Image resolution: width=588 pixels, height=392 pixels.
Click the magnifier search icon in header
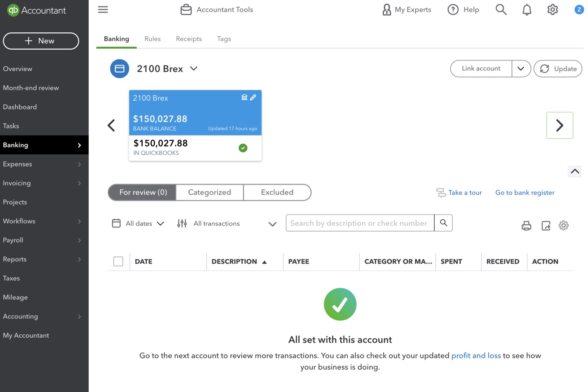click(501, 10)
